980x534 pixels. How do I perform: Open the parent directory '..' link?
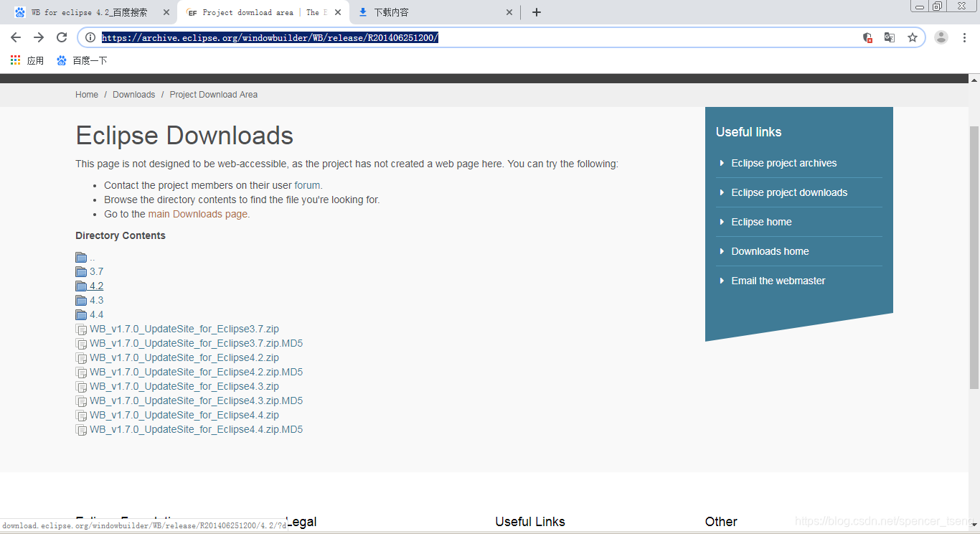[93, 258]
